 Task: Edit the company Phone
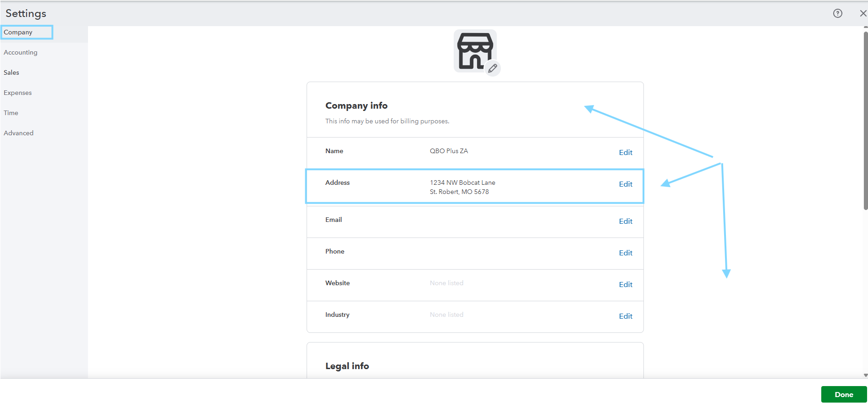click(x=626, y=253)
